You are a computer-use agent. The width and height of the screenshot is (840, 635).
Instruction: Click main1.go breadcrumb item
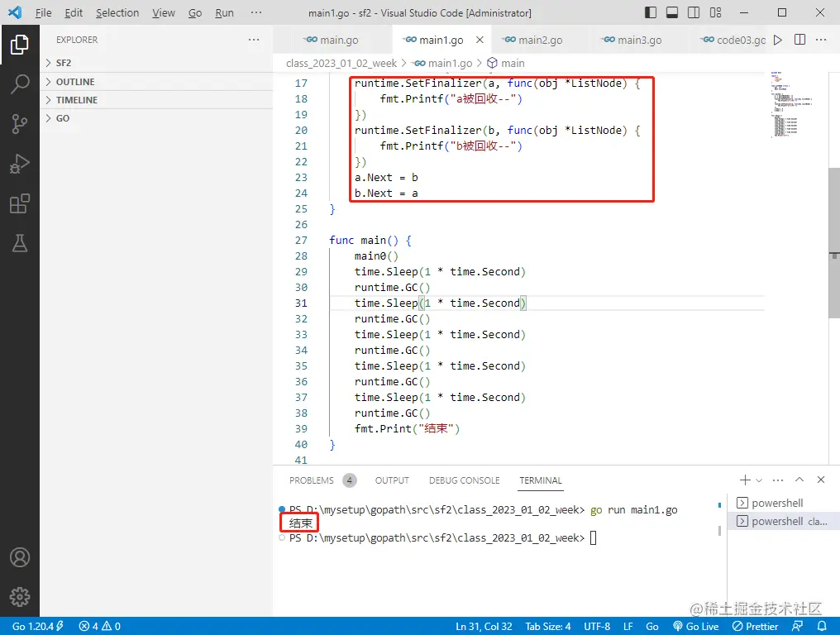(442, 63)
